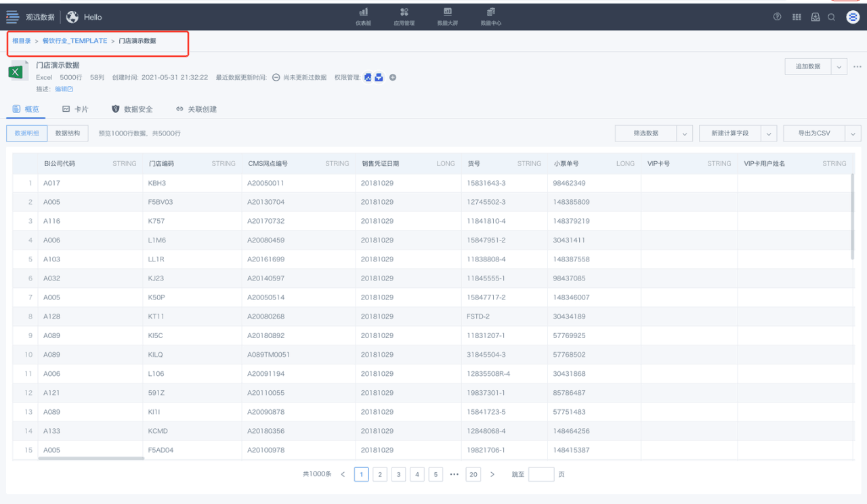Click the first permission user avatar
This screenshot has width=867, height=504.
(368, 77)
